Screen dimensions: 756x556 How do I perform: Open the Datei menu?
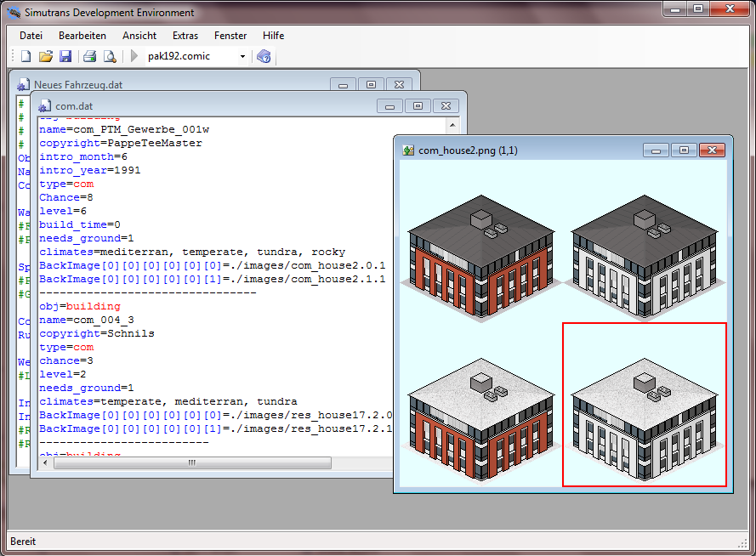coord(31,36)
